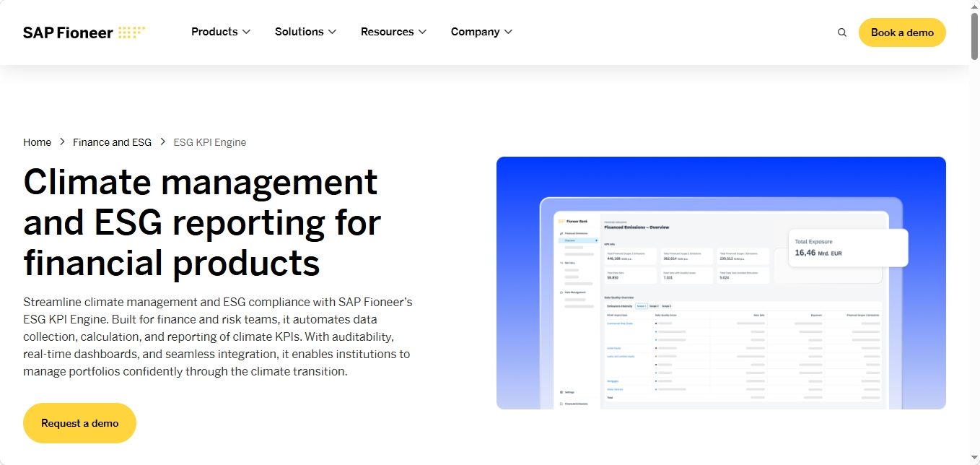Click the Climate management headline text
Image resolution: width=980 pixels, height=465 pixels.
(x=202, y=222)
